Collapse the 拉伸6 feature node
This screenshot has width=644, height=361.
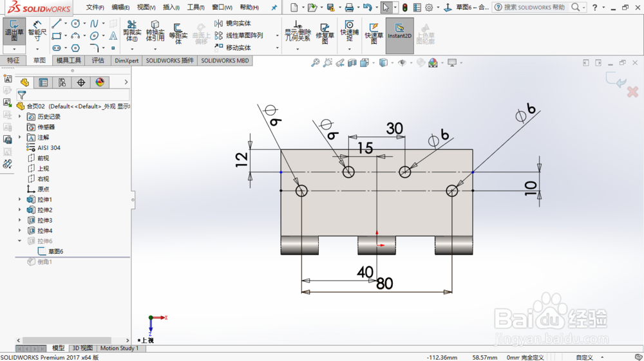click(19, 241)
